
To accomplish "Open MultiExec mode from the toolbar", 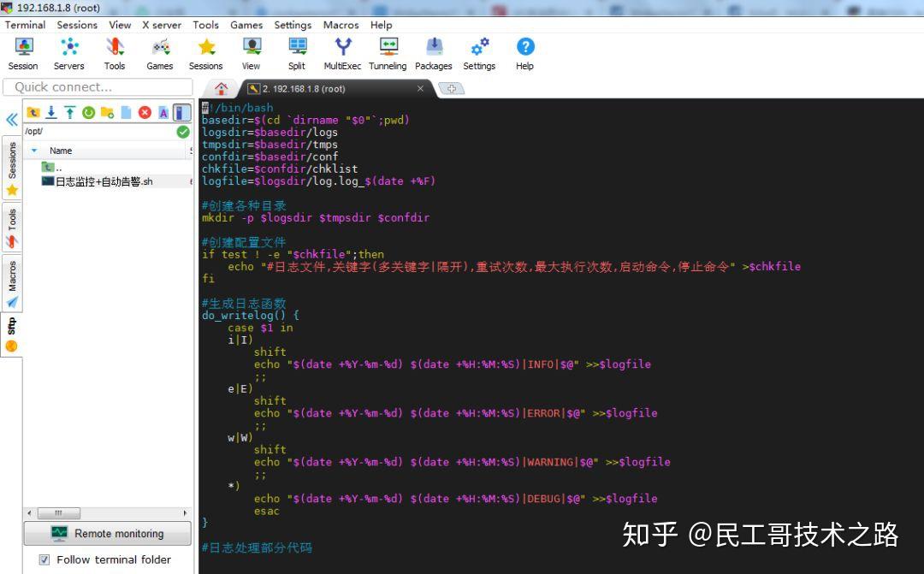I will click(x=341, y=51).
